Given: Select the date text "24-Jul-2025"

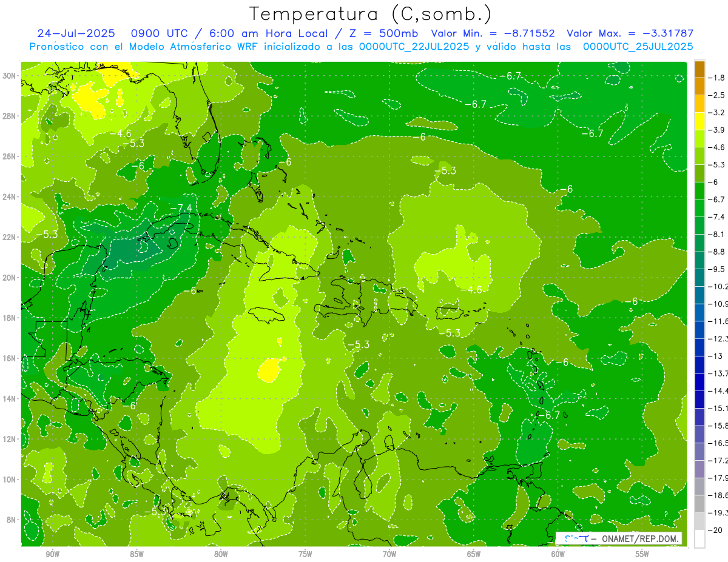Looking at the screenshot, I should [x=76, y=33].
